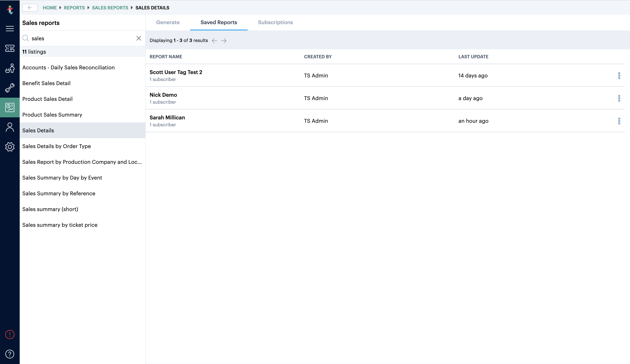Switch to the Generate tab
Viewport: 630px width, 364px height.
tap(168, 22)
